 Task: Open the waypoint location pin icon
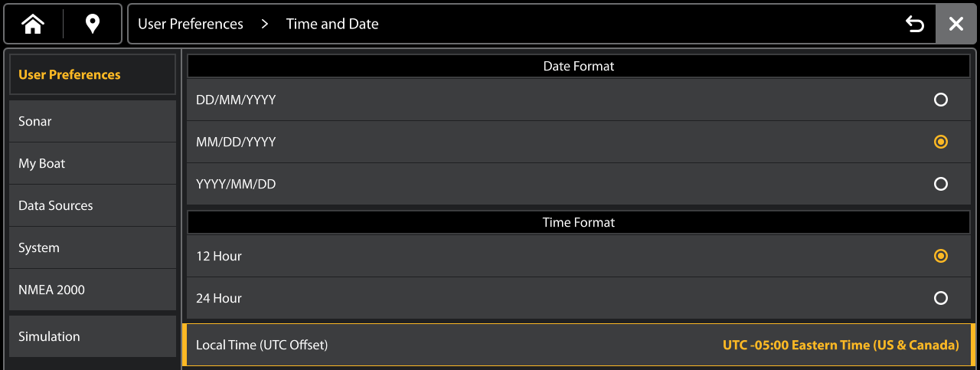(x=93, y=25)
